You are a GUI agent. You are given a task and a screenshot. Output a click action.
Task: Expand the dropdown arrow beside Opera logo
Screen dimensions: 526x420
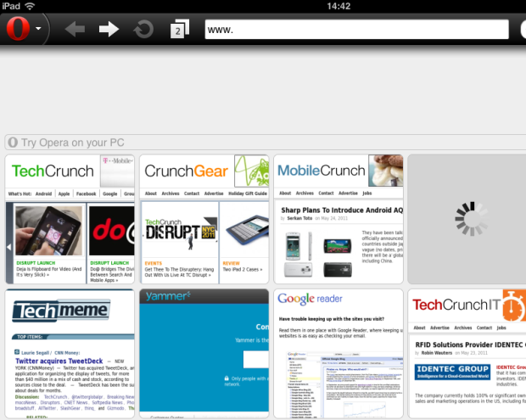point(38,29)
